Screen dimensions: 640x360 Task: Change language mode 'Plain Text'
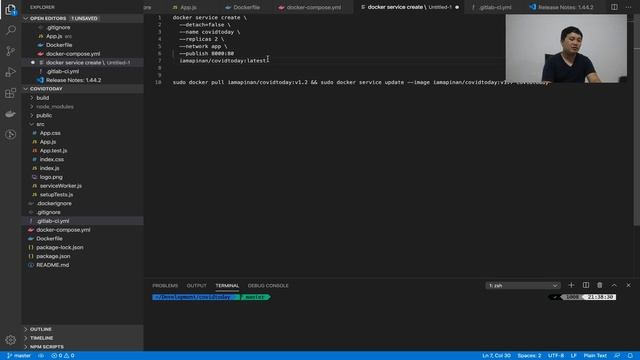point(595,356)
